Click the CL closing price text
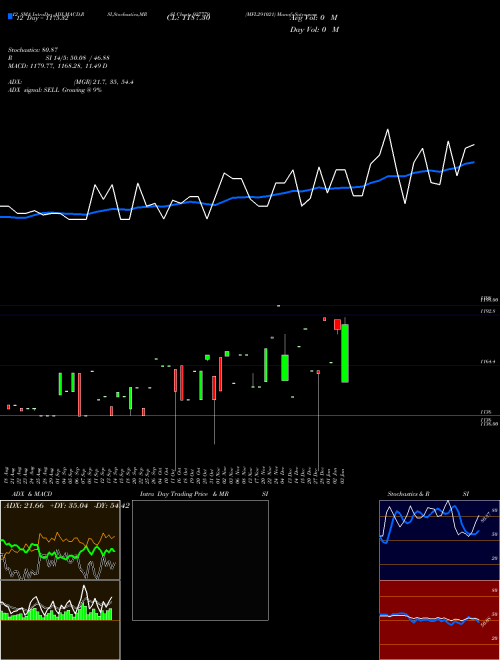500x660 pixels. click(188, 18)
